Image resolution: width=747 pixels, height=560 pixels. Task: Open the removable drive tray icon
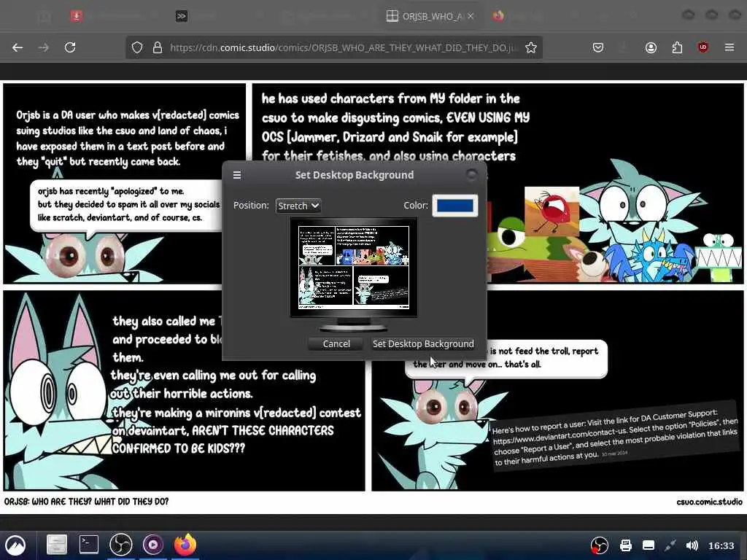click(x=649, y=545)
